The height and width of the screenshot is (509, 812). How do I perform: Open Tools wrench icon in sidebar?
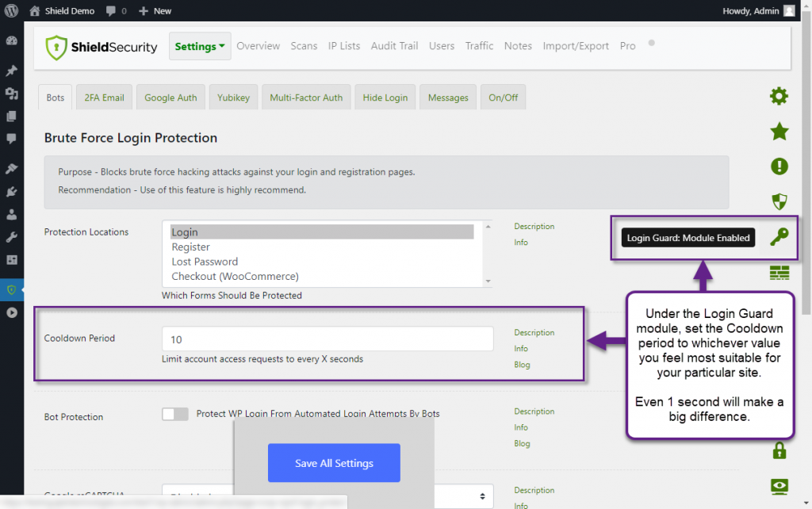[11, 237]
